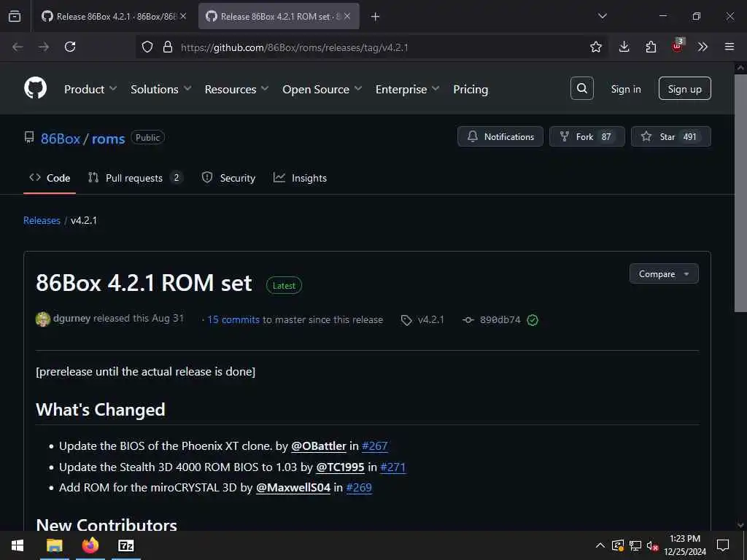Open commit 890db74
This screenshot has height=560, width=747.
pos(500,319)
